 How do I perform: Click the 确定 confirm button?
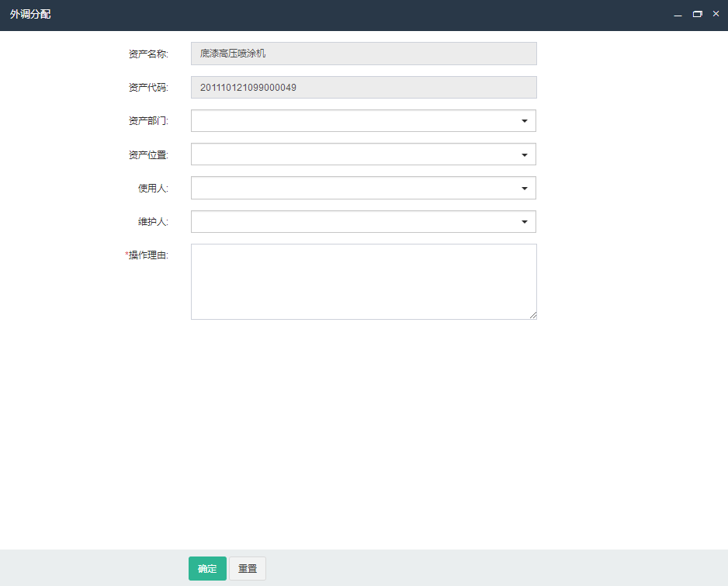(207, 568)
